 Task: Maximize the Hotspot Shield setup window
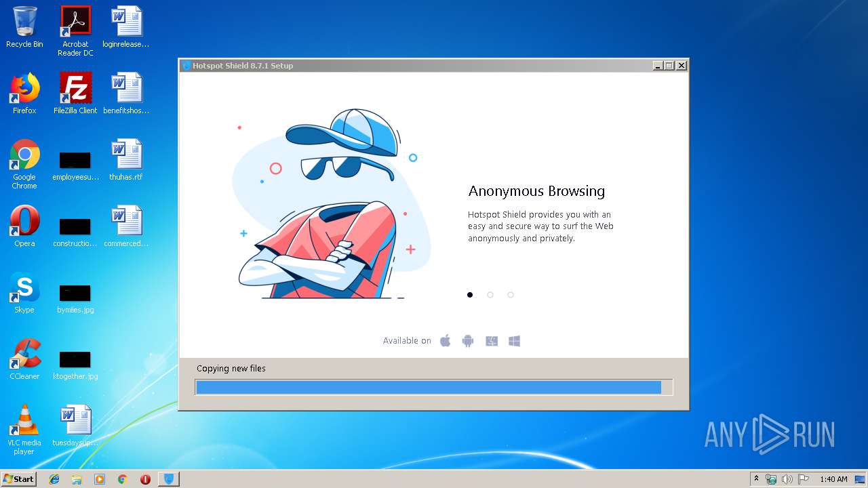[x=669, y=66]
